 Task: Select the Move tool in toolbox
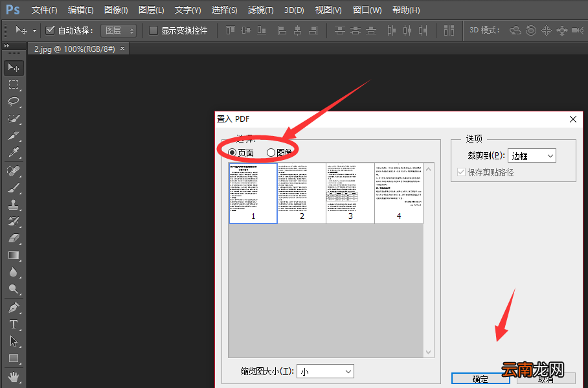pos(14,68)
